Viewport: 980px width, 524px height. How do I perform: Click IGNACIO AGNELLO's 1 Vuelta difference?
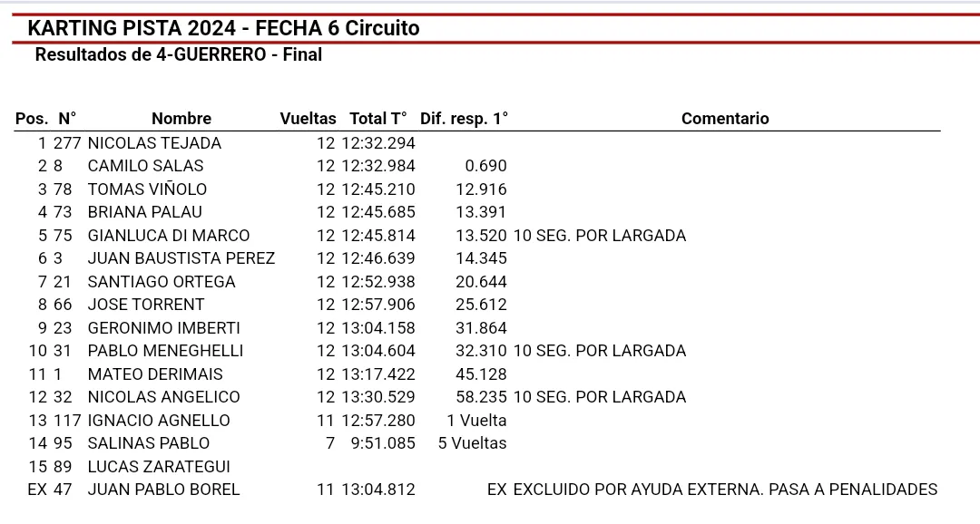coord(476,421)
